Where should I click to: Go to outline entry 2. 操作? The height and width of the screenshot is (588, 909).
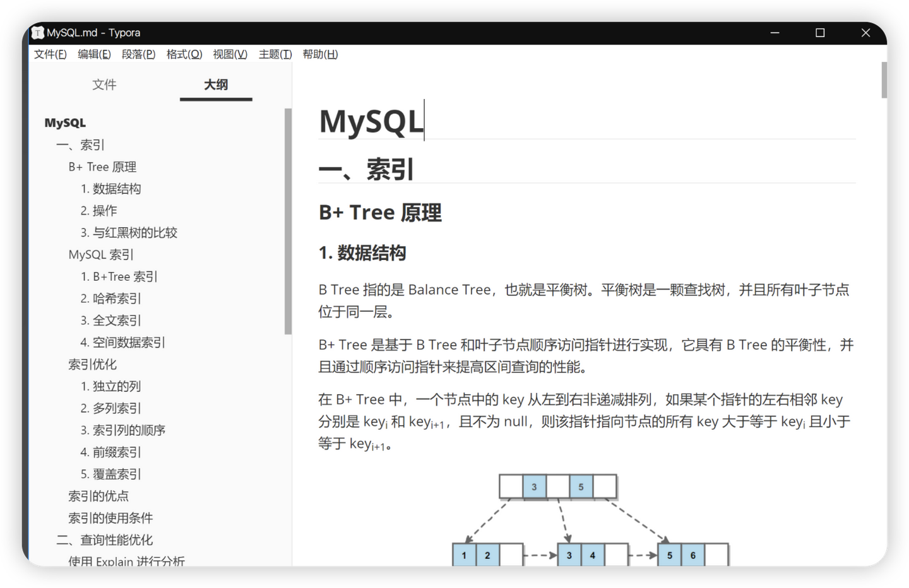(x=98, y=211)
